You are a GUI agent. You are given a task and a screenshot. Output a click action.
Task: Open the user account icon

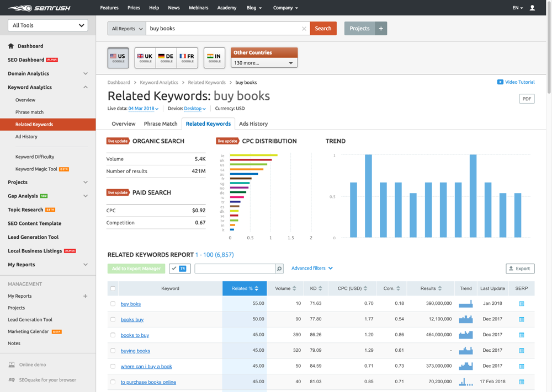532,8
